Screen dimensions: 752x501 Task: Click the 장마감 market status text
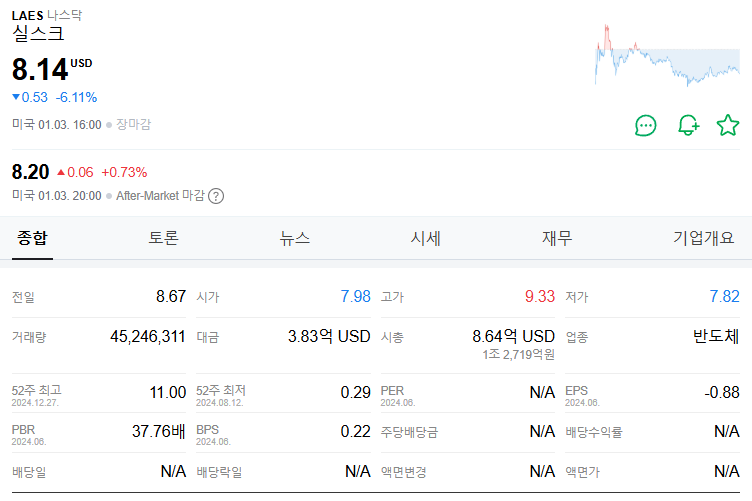tap(133, 125)
